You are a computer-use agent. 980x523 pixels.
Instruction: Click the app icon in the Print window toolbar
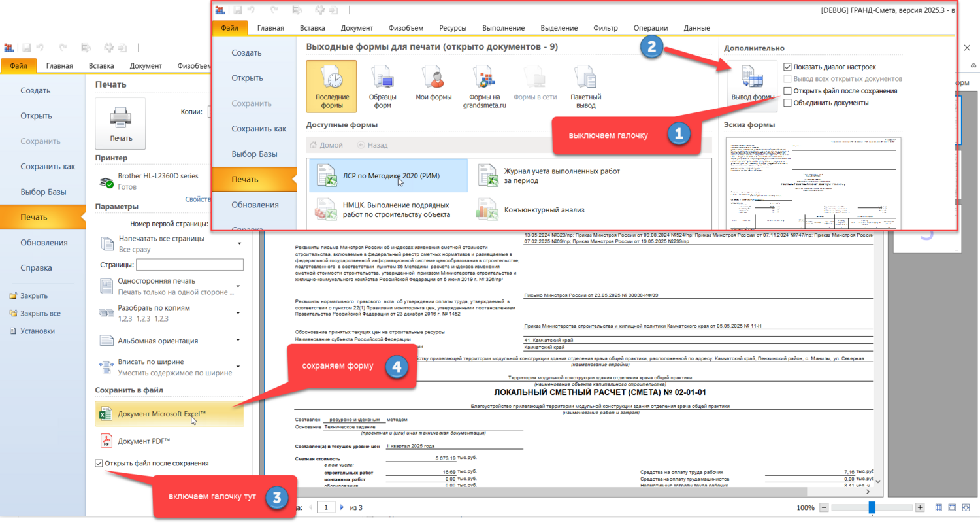9,48
